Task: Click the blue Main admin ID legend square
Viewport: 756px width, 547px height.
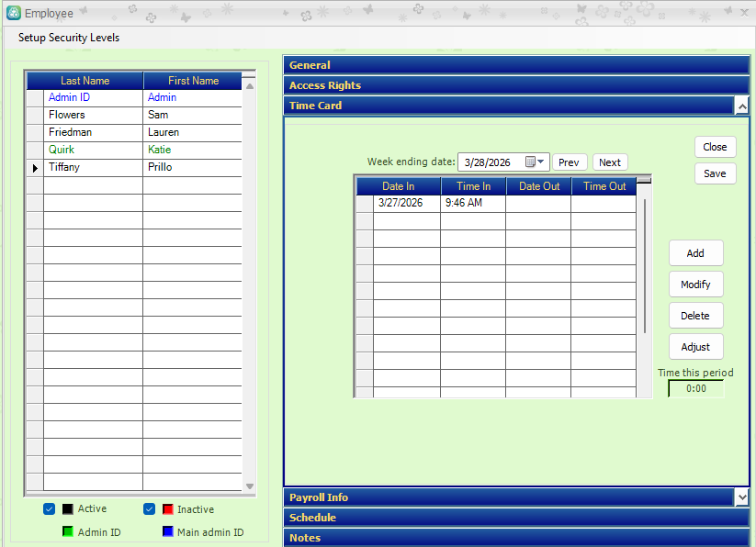Action: 168,531
